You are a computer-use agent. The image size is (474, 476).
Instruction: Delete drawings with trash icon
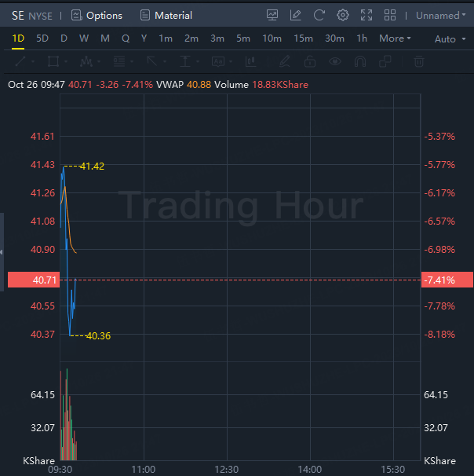[419, 61]
